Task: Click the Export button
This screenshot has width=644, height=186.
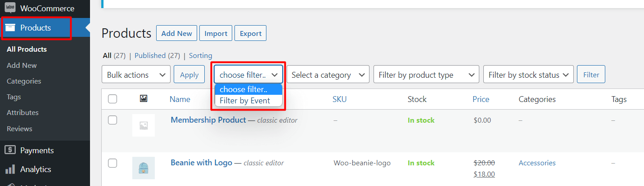Action: pos(251,33)
